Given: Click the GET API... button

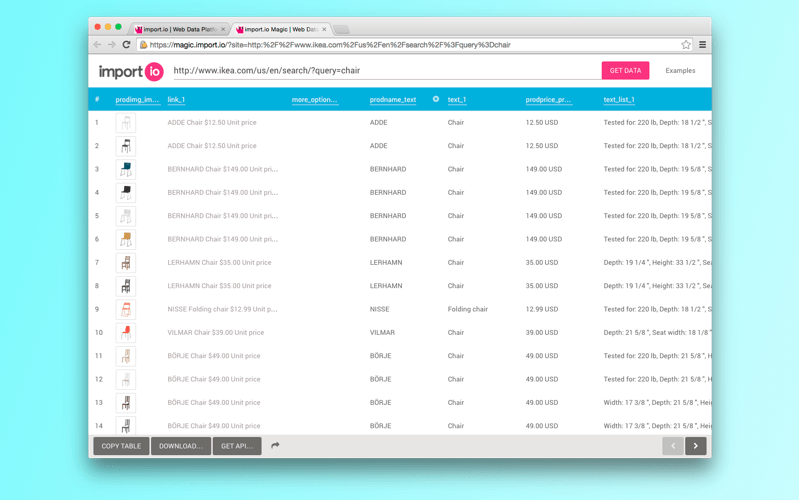Looking at the screenshot, I should tap(237, 446).
